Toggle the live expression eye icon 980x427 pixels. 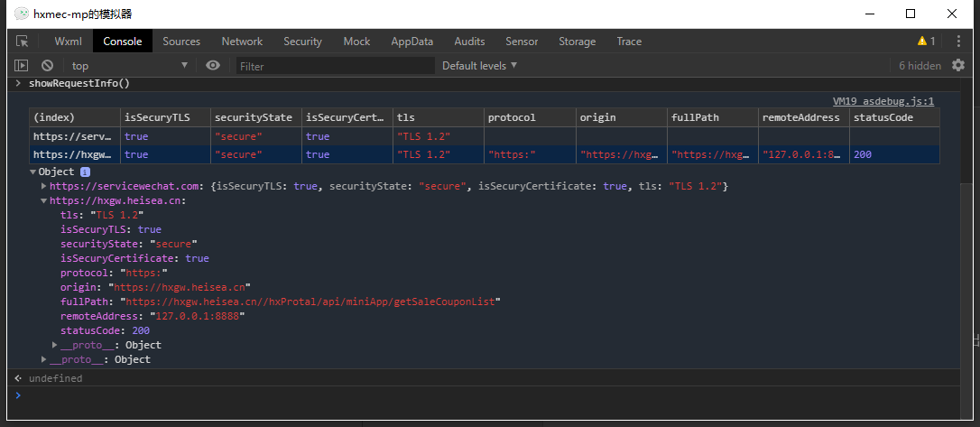pos(213,65)
